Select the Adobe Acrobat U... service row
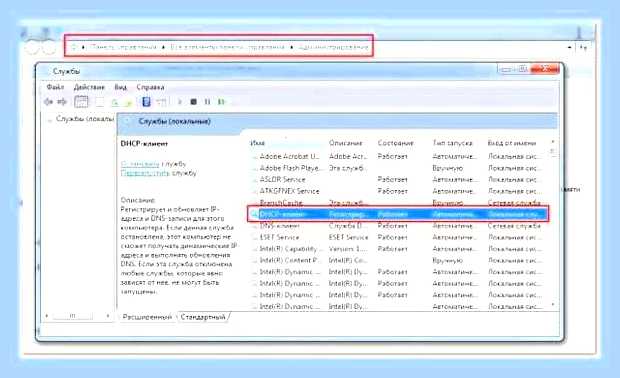The height and width of the screenshot is (378, 620). pyautogui.click(x=397, y=157)
